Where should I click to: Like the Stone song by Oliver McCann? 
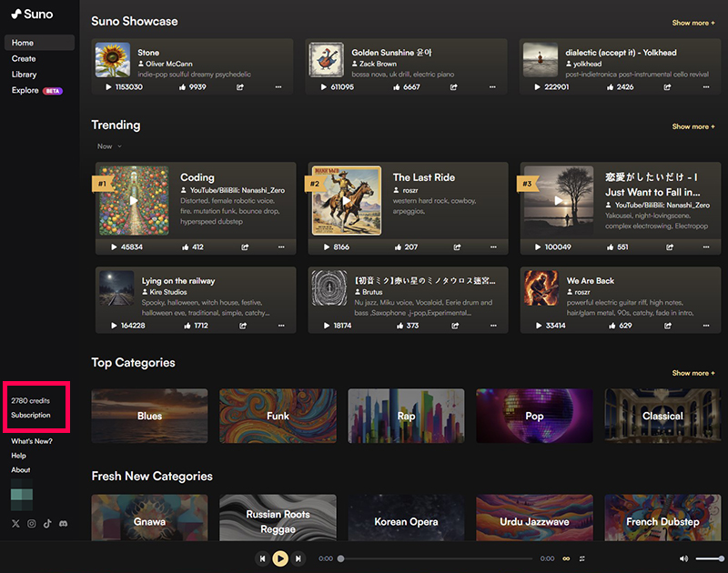point(183,86)
